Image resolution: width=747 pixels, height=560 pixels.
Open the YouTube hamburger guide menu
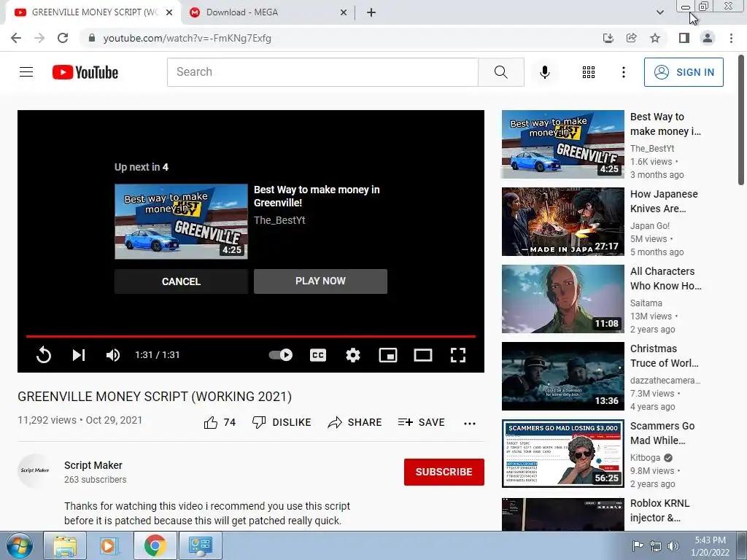coord(26,72)
